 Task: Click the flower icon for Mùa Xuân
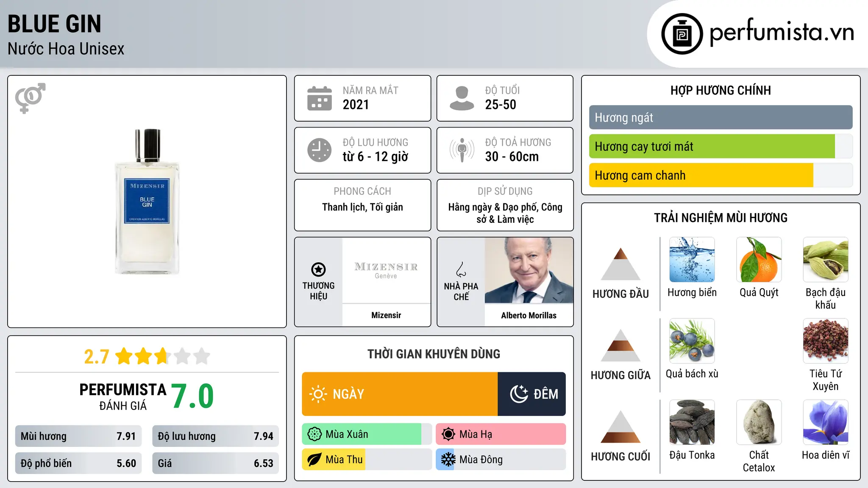(x=314, y=434)
